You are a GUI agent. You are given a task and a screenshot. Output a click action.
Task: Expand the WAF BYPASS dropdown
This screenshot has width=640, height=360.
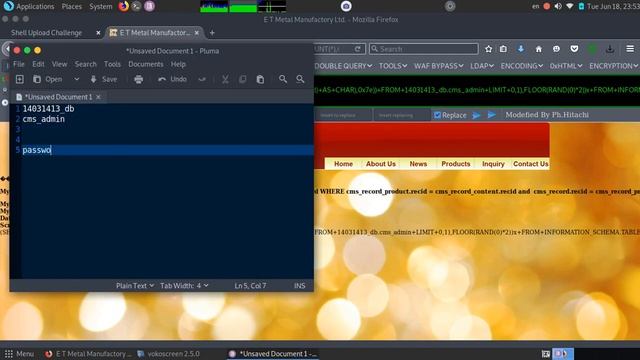pos(439,66)
